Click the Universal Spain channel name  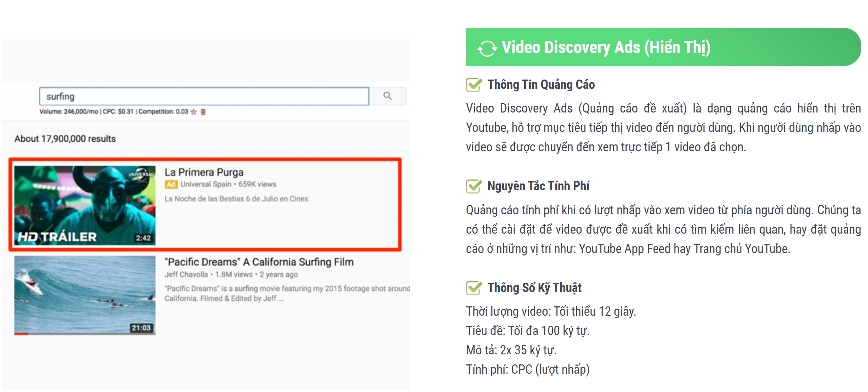coord(206,184)
